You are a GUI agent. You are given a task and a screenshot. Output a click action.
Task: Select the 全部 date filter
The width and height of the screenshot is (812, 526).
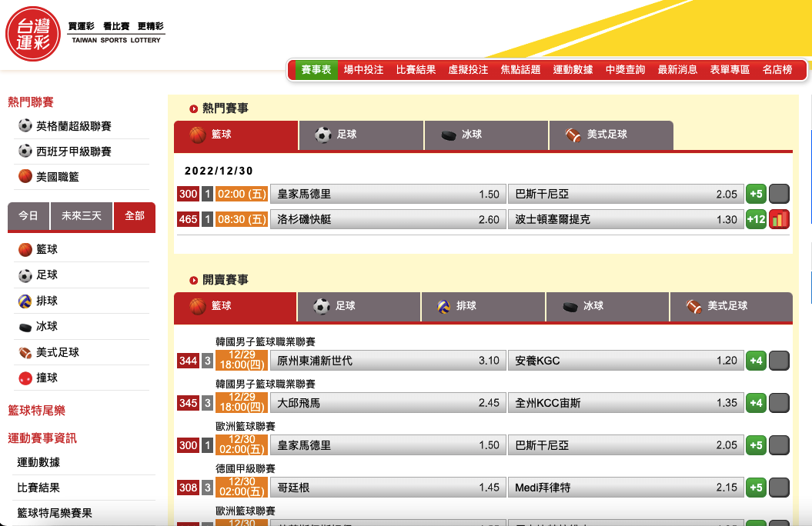pos(134,216)
